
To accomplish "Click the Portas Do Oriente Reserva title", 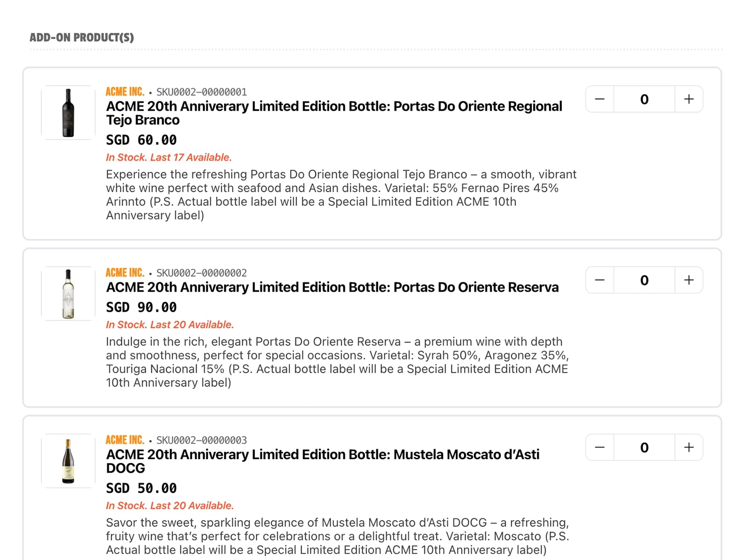I will [332, 287].
